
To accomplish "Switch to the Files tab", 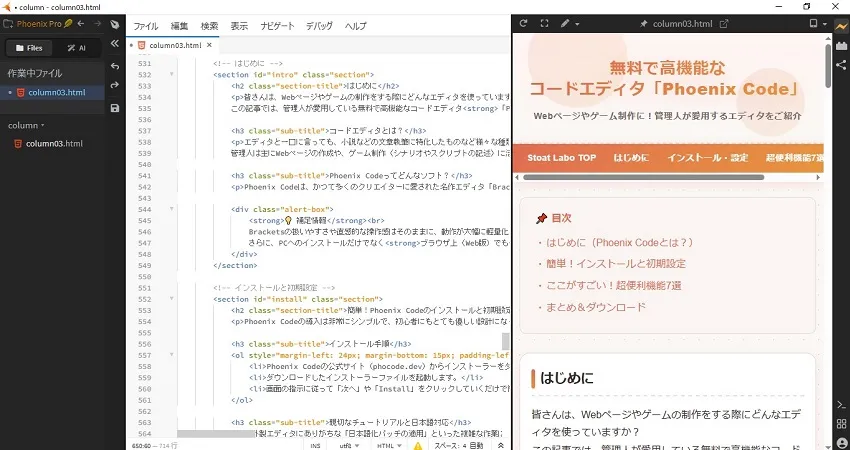I will 29,48.
